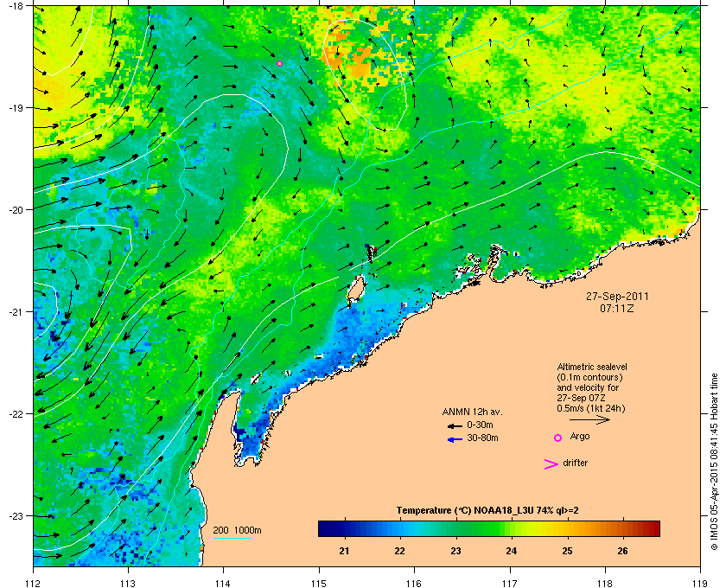Click the 'Temperature (°C) NOAA18_L3U 74% ql>=2' colorbar title
This screenshot has height=588, width=726.
coord(487,511)
